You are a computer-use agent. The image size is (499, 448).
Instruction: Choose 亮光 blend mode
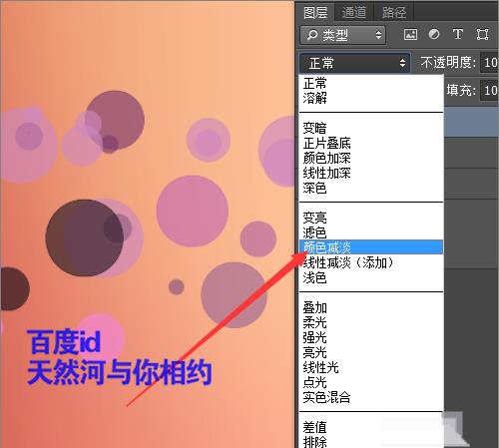tap(371, 352)
